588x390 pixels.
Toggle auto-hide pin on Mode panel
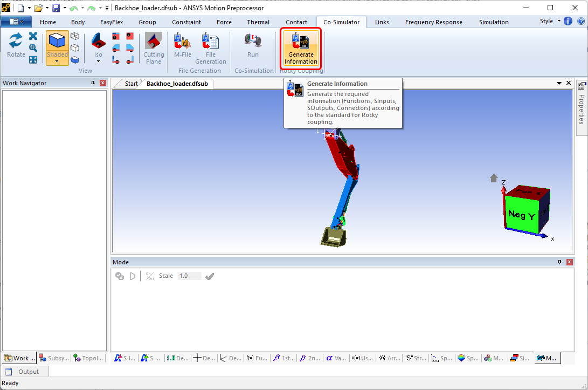[559, 262]
